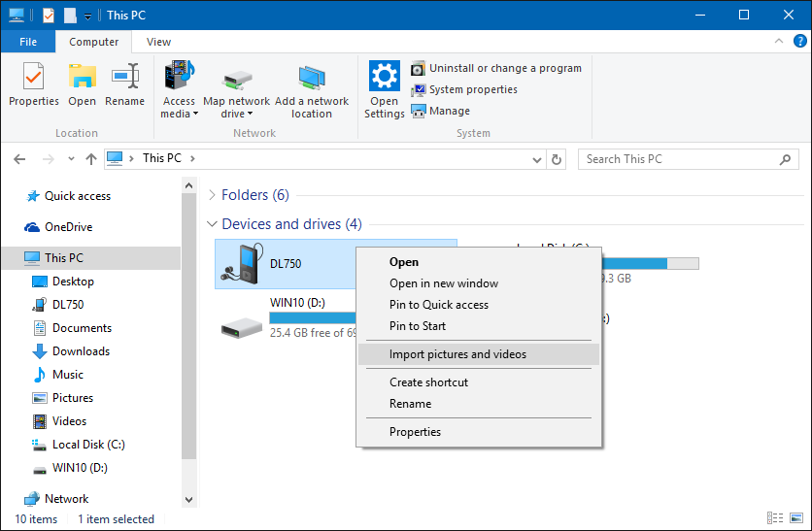This screenshot has height=531, width=812.
Task: Switch to details view icon in status bar
Action: click(x=775, y=517)
